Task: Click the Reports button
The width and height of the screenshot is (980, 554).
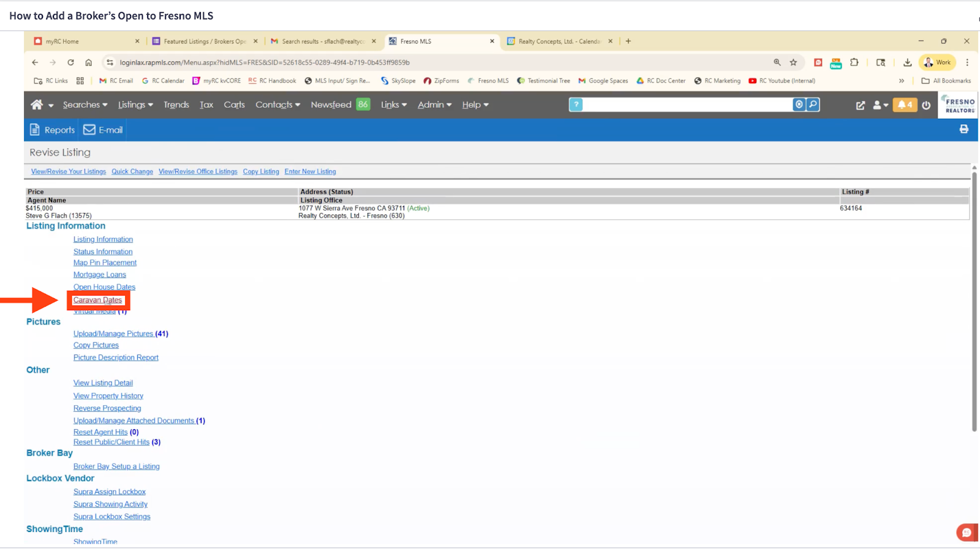Action: coord(53,130)
